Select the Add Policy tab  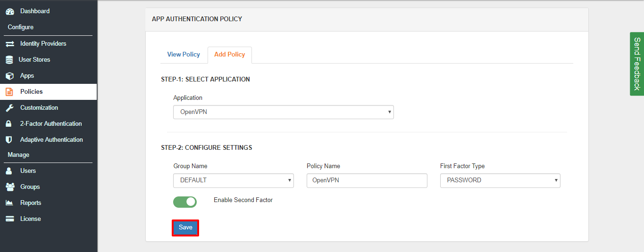[230, 55]
